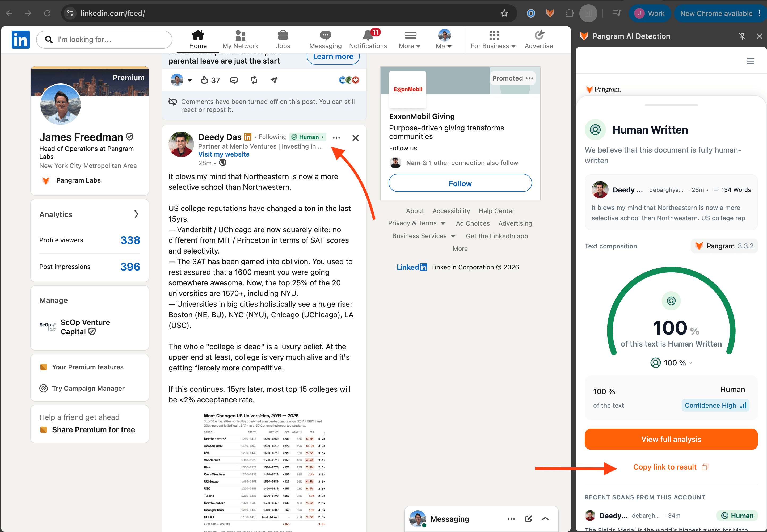
Task: Expand the For Business menu
Action: point(493,39)
